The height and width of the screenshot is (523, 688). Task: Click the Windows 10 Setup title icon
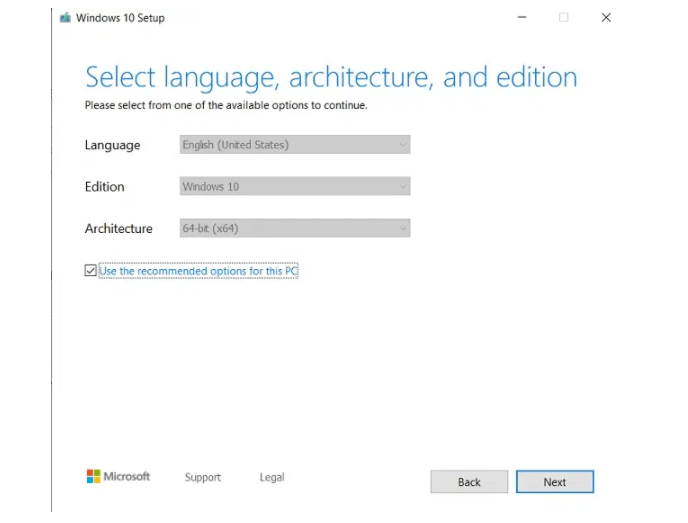pyautogui.click(x=65, y=18)
